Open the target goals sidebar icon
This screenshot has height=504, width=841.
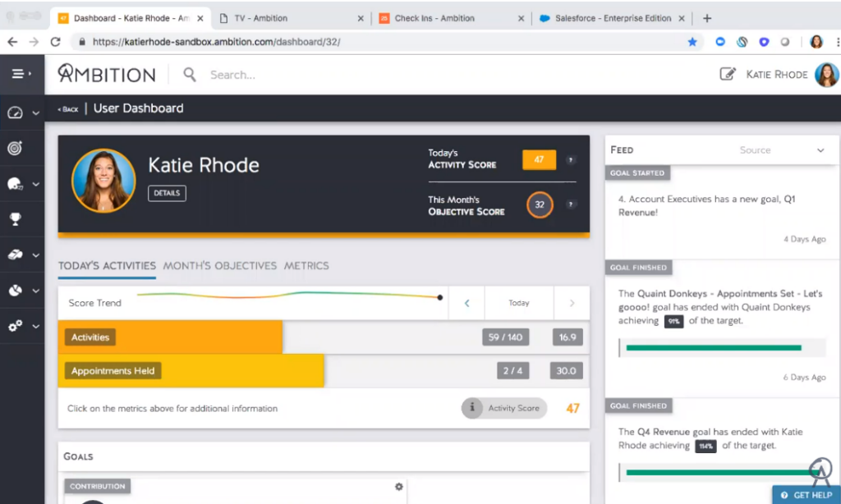15,148
